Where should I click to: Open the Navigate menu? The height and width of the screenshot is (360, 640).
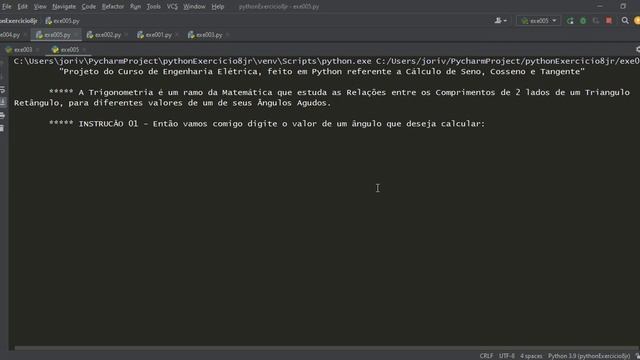point(64,7)
